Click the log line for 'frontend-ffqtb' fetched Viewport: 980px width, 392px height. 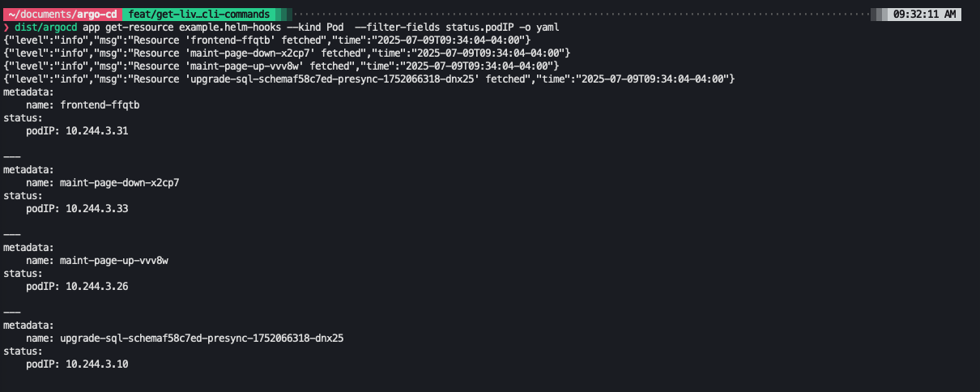[267, 40]
